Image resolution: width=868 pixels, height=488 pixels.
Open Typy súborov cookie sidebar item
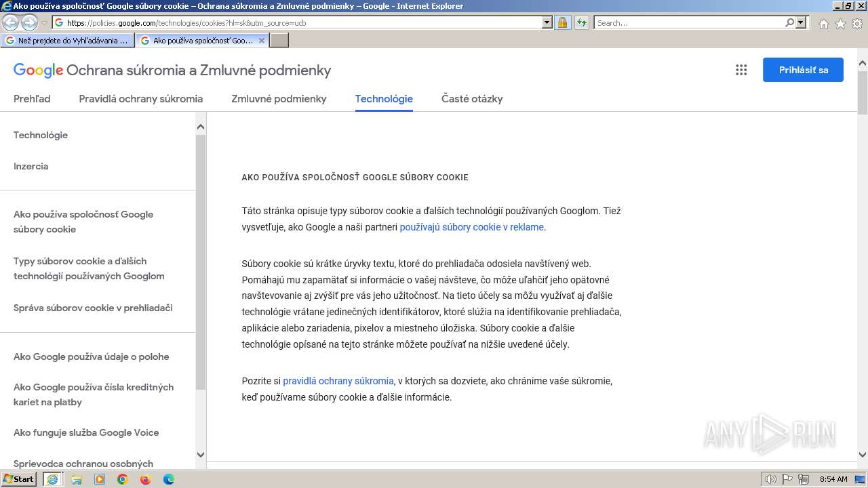point(89,268)
